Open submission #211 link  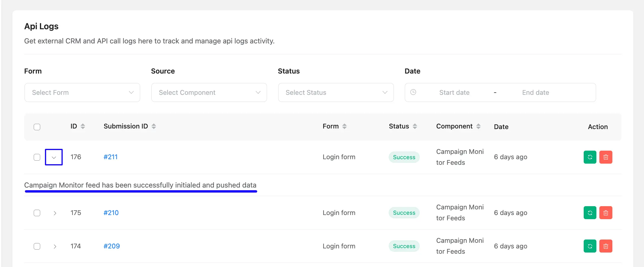click(111, 157)
